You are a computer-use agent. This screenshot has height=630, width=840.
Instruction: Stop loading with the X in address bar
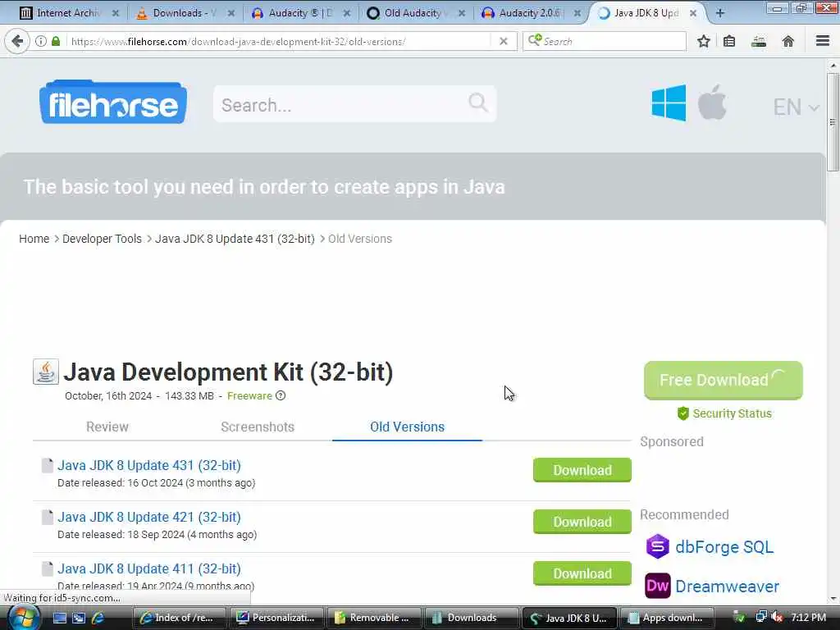click(x=503, y=41)
